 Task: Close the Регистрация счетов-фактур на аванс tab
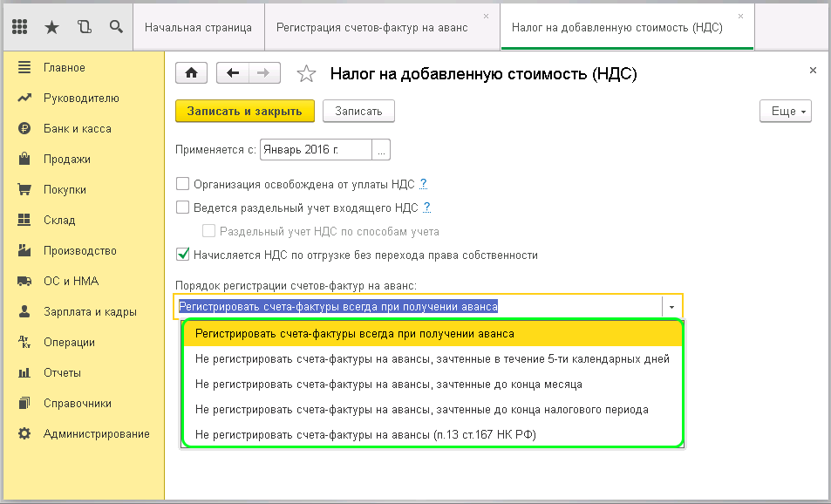[x=486, y=17]
